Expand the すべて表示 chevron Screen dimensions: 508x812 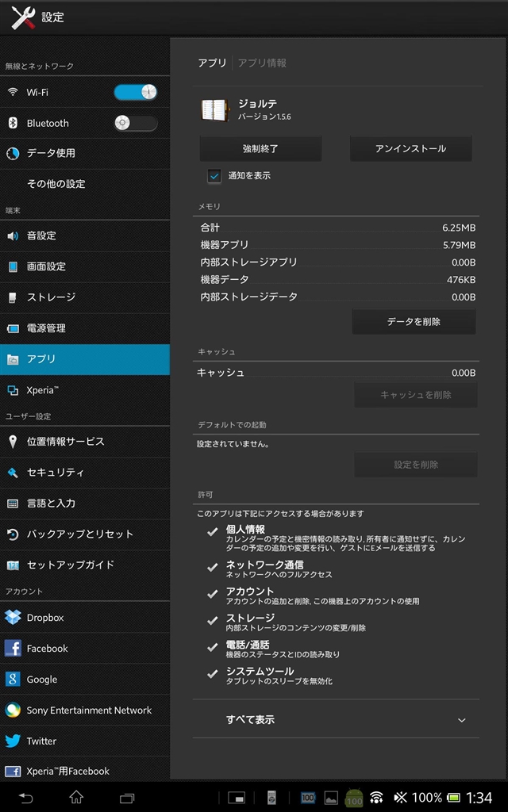[x=462, y=720]
